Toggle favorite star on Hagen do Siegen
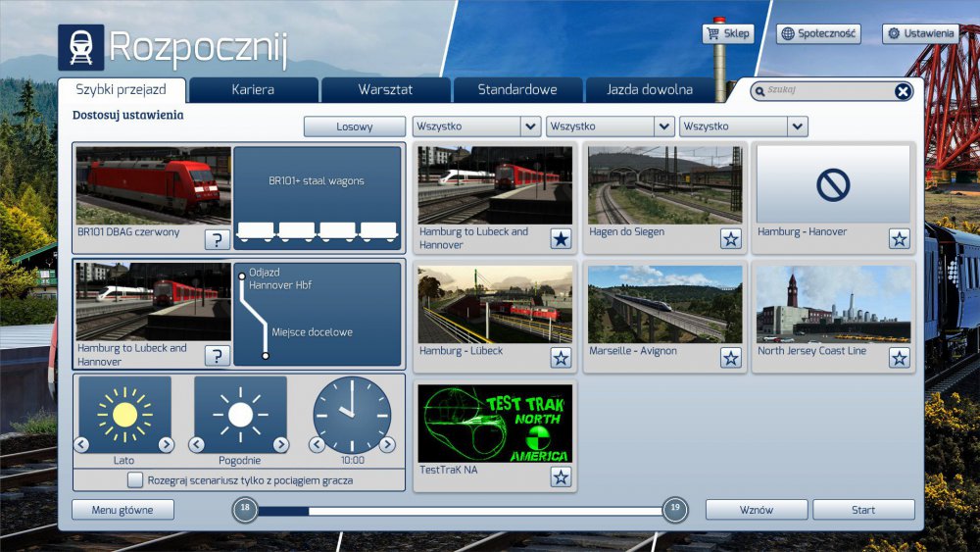 pos(730,239)
